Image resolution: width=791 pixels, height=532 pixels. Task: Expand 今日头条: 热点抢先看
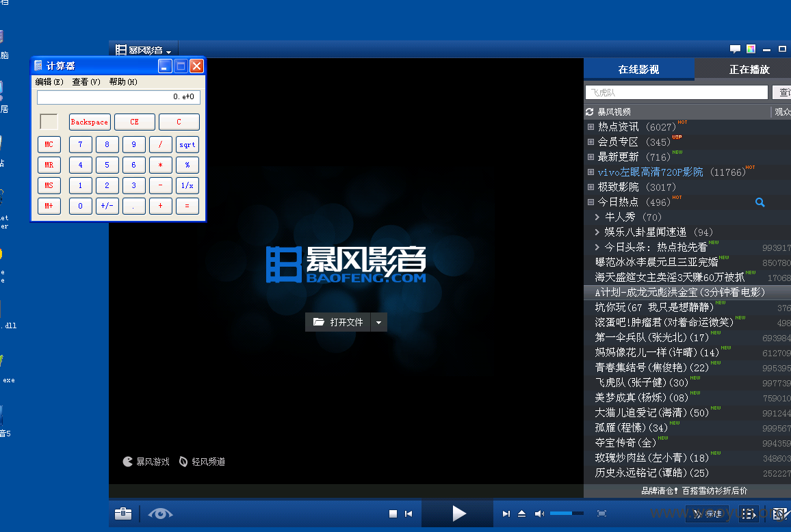click(x=597, y=247)
